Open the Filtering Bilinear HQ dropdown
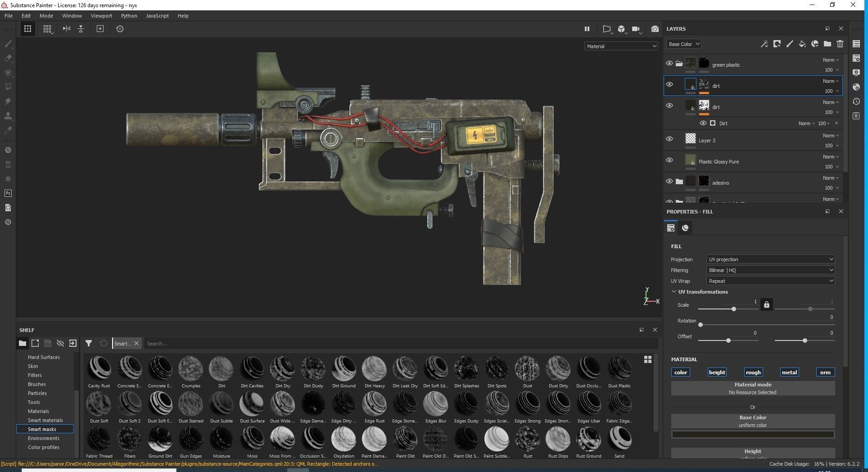Image resolution: width=868 pixels, height=472 pixels. (x=770, y=270)
